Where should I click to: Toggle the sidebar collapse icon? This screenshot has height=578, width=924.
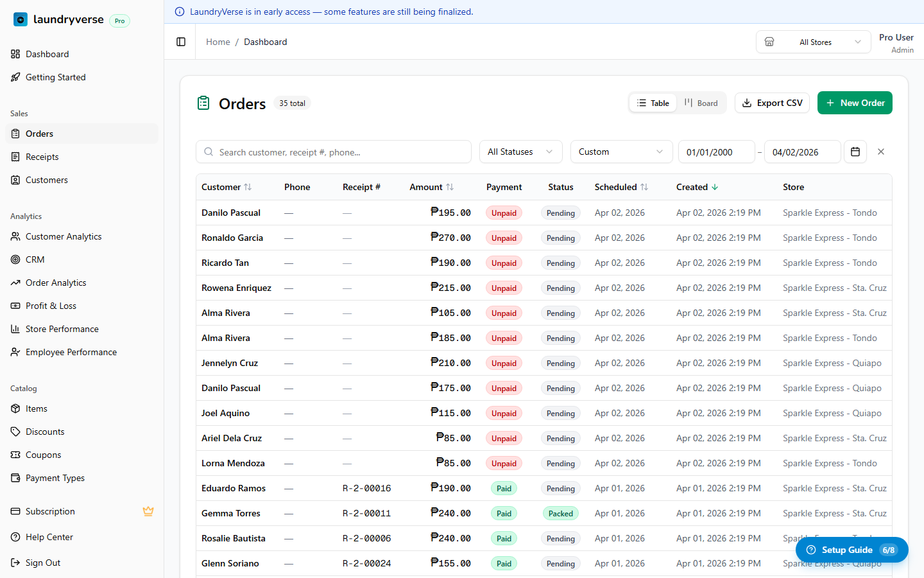181,42
